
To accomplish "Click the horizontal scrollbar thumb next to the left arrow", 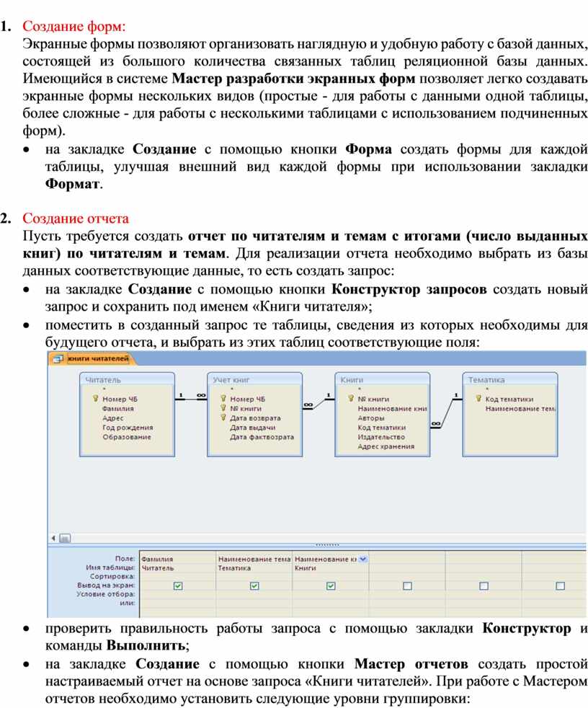I will (x=65, y=539).
